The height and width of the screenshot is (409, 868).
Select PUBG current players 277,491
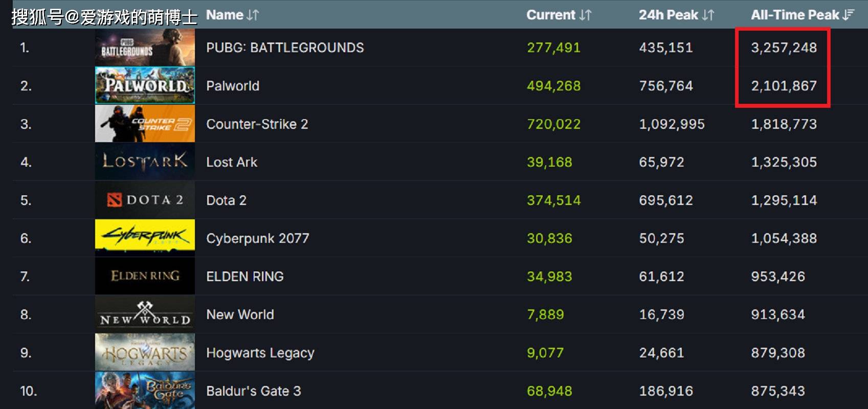(x=554, y=48)
